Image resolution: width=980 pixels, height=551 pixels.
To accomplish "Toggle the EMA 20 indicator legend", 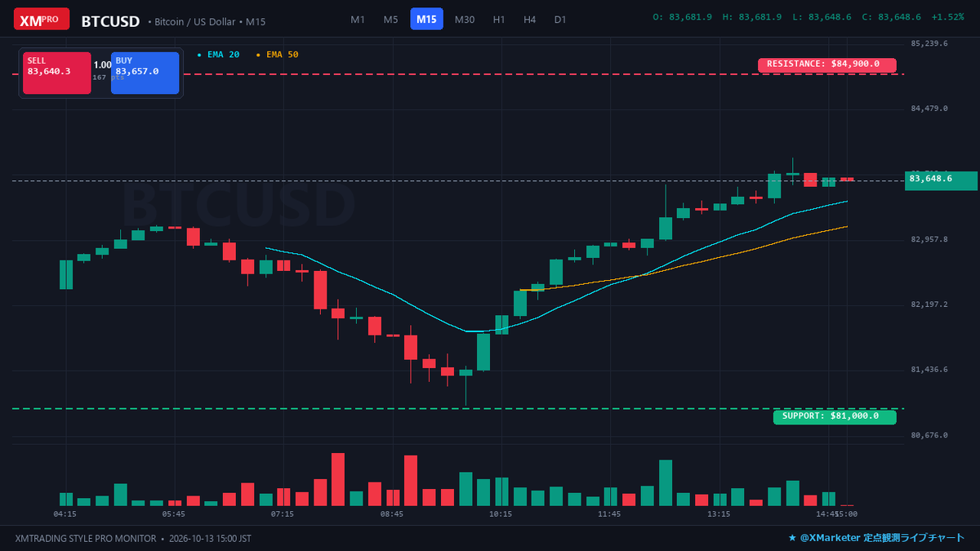I will click(219, 55).
